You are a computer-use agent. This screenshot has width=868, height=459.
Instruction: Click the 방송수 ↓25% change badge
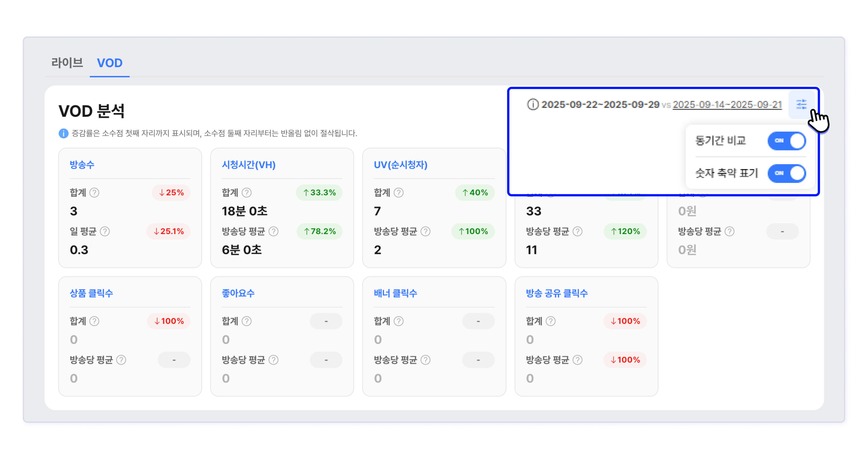point(171,193)
